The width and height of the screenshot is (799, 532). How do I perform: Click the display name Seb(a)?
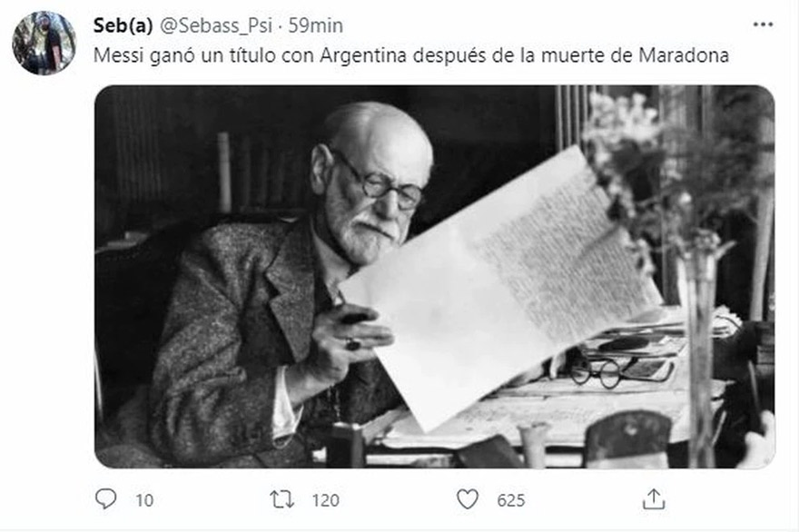[123, 25]
